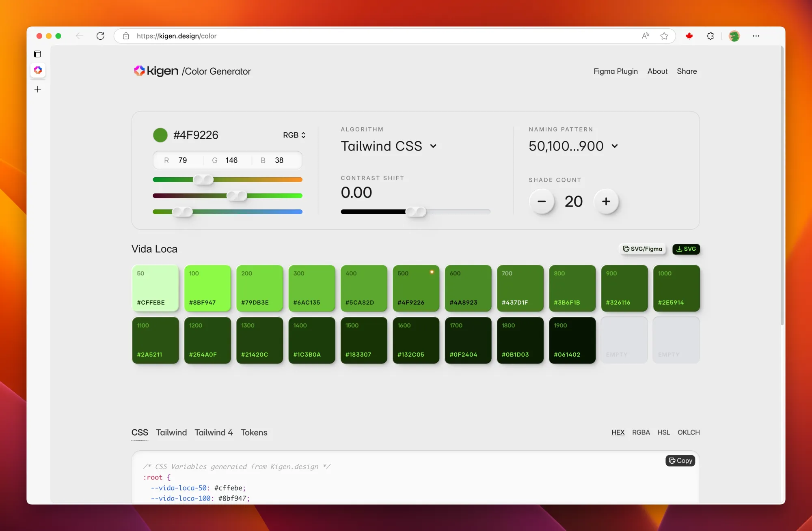Open the sidebar tab panel icon
Screen dimensions: 812x531
tap(37, 54)
